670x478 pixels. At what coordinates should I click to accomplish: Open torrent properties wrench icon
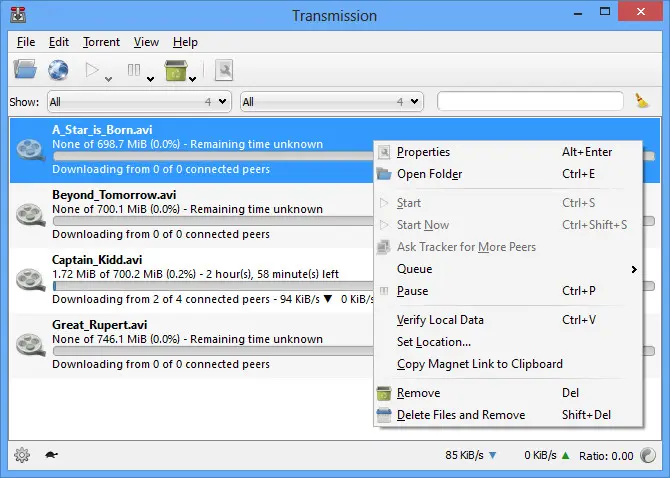pyautogui.click(x=224, y=70)
